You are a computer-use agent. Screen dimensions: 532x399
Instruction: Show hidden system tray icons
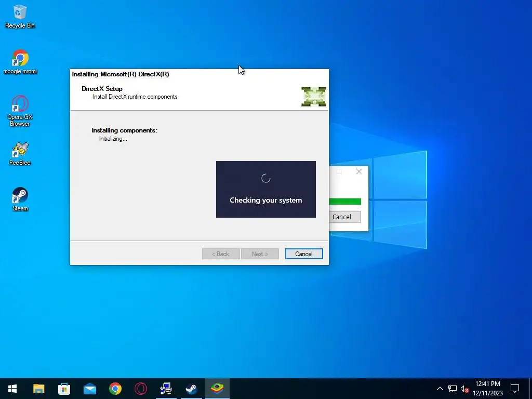tap(440, 389)
